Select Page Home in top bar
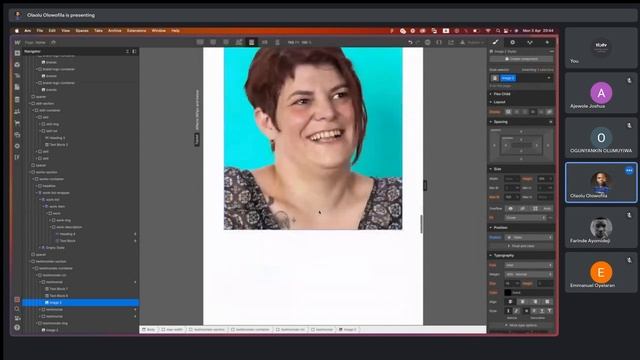The image size is (640, 360). [x=35, y=42]
